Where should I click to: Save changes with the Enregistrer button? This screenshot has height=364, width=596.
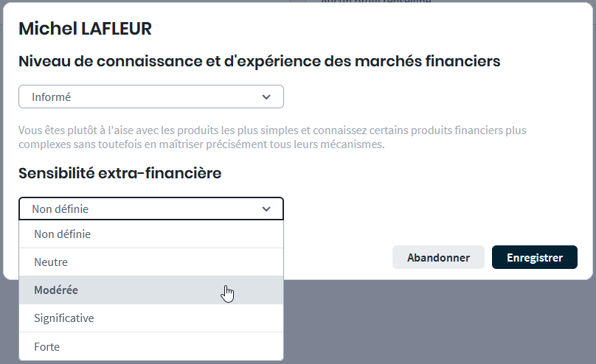coord(534,258)
